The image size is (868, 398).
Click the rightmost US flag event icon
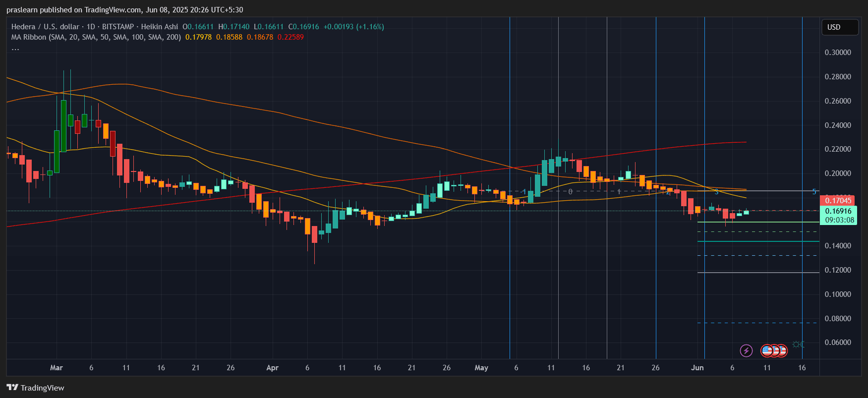pyautogui.click(x=782, y=351)
